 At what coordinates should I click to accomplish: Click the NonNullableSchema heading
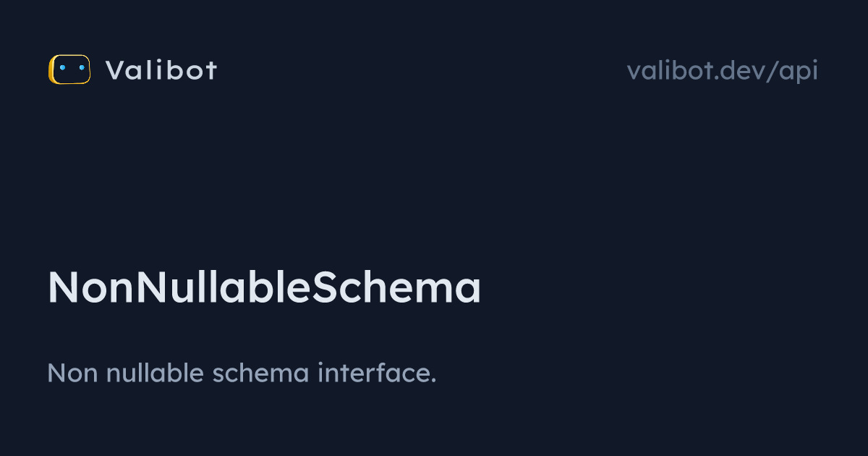(x=265, y=287)
